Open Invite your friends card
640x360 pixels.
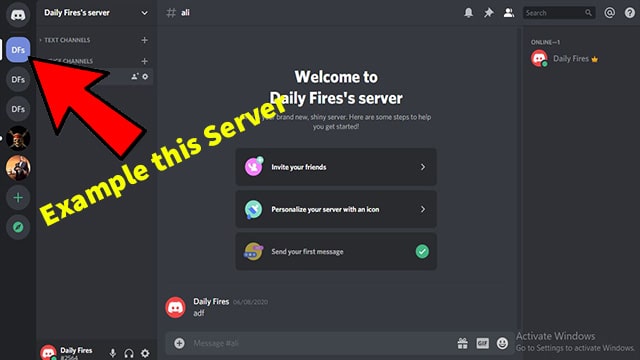(336, 167)
